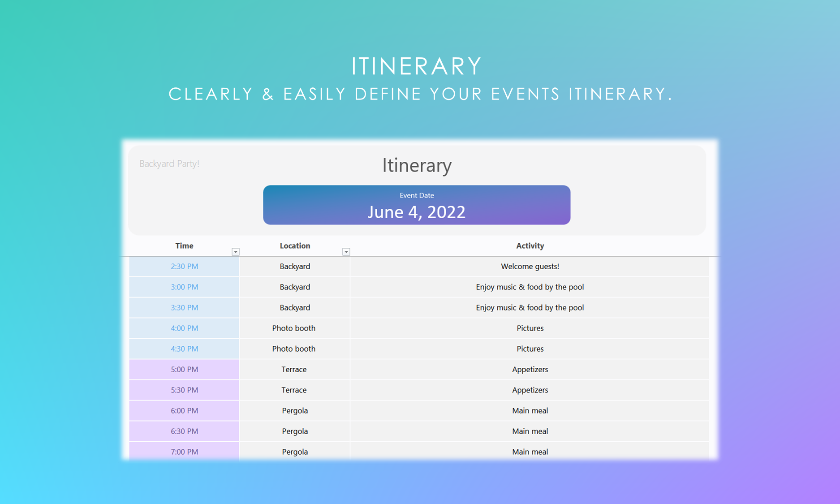The image size is (840, 504).
Task: Click the Time column header label
Action: click(x=184, y=246)
